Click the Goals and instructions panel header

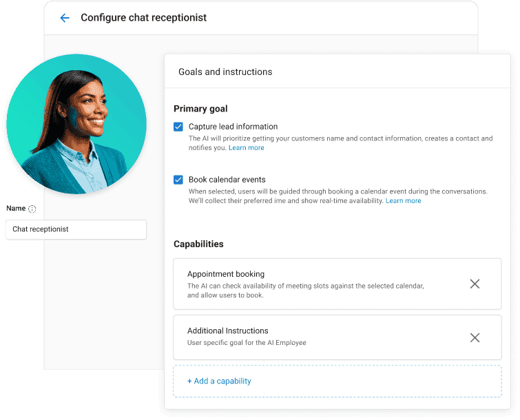pyautogui.click(x=225, y=72)
